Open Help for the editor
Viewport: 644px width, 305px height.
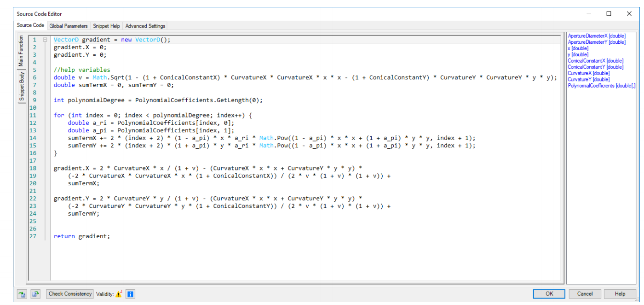620,294
